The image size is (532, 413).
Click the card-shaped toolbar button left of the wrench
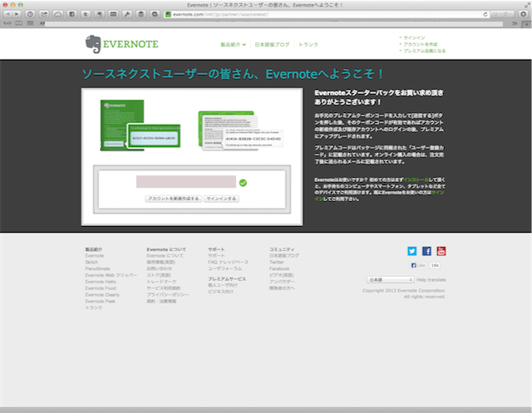point(113,14)
